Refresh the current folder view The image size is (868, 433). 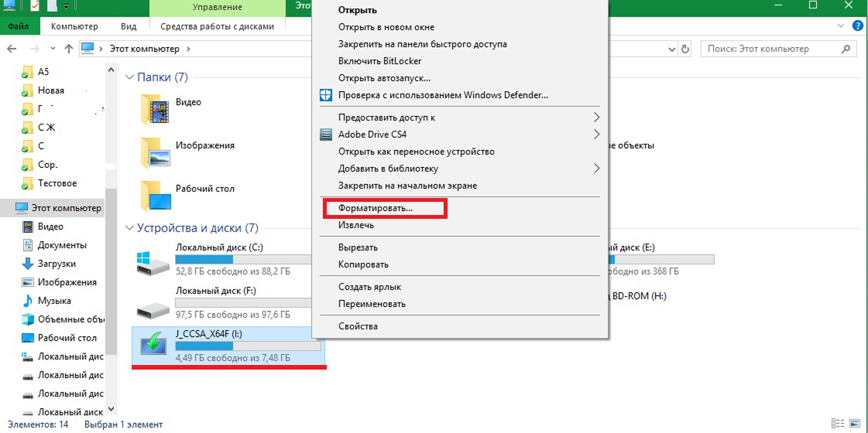click(685, 49)
